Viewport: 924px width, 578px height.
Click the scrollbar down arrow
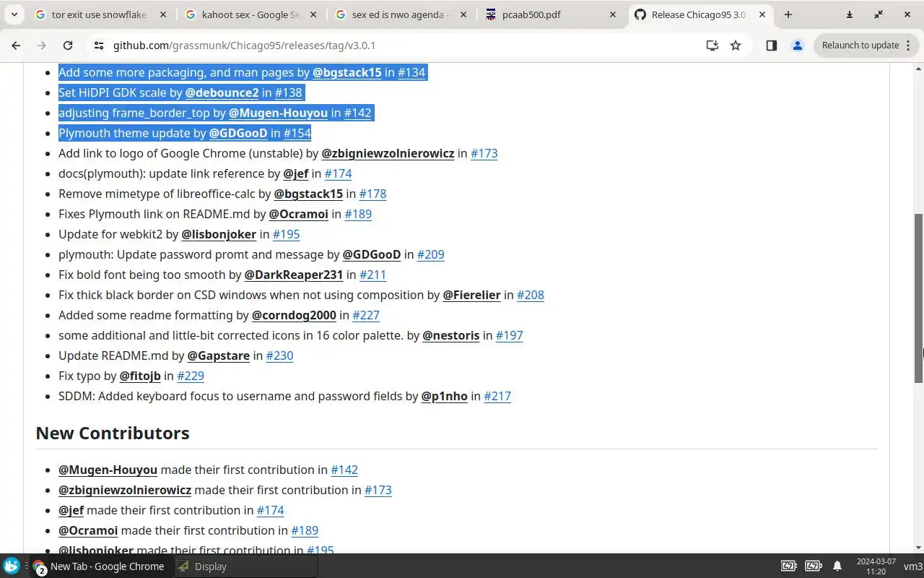pyautogui.click(x=918, y=548)
